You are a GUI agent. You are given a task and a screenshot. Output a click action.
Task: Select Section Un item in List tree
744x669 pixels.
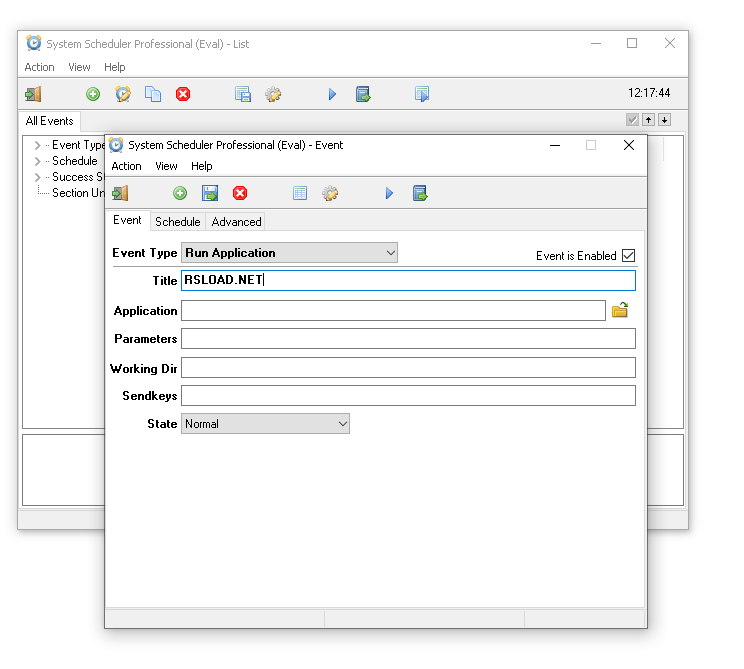(x=78, y=193)
